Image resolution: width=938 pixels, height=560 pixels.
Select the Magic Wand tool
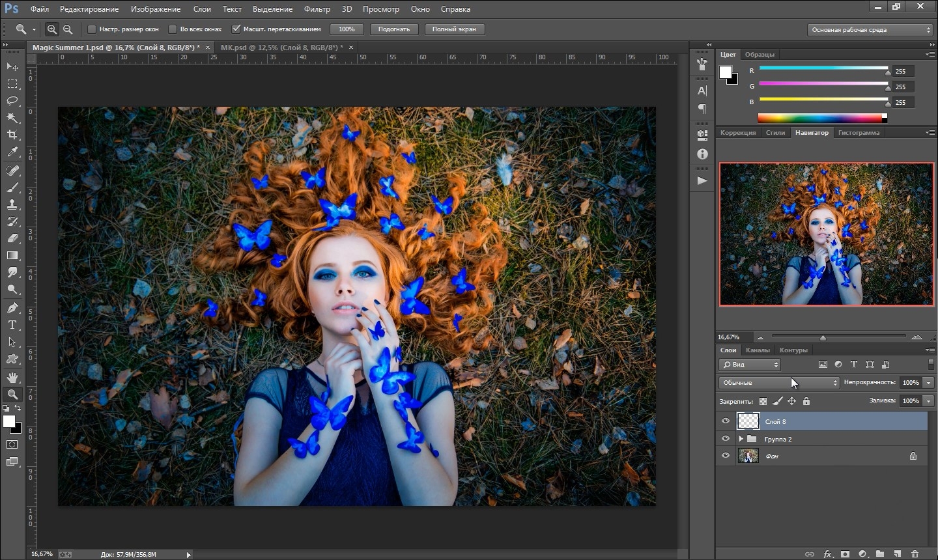point(12,118)
